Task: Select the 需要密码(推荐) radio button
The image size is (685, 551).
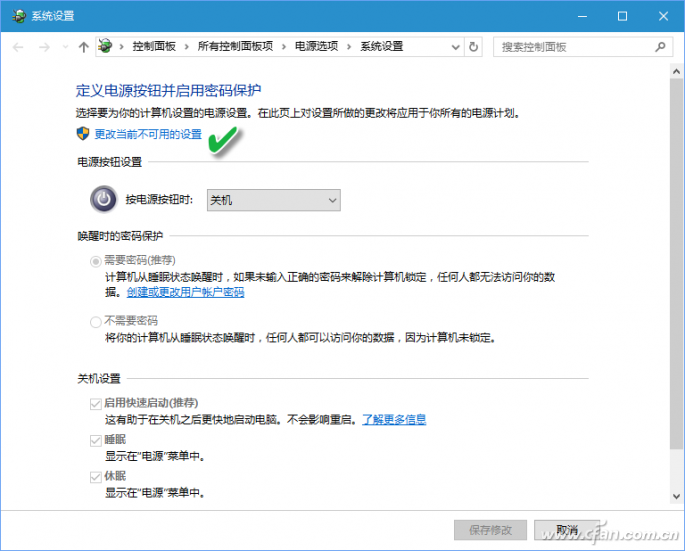Action: coord(95,261)
